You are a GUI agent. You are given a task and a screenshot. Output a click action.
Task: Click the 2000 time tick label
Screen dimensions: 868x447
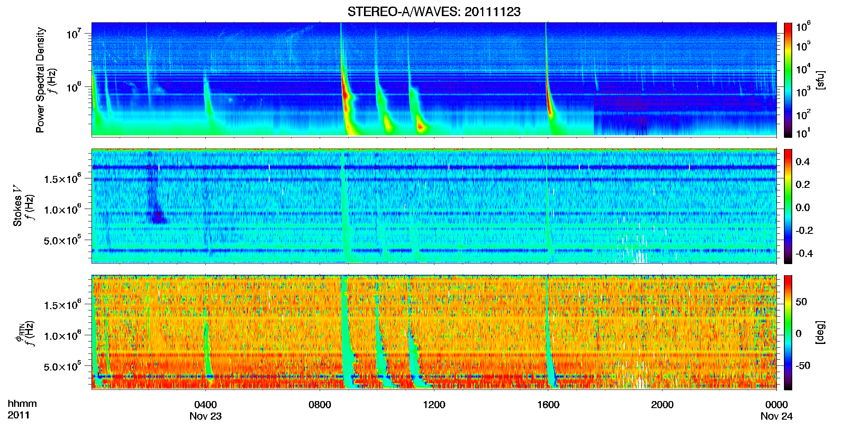tap(662, 405)
